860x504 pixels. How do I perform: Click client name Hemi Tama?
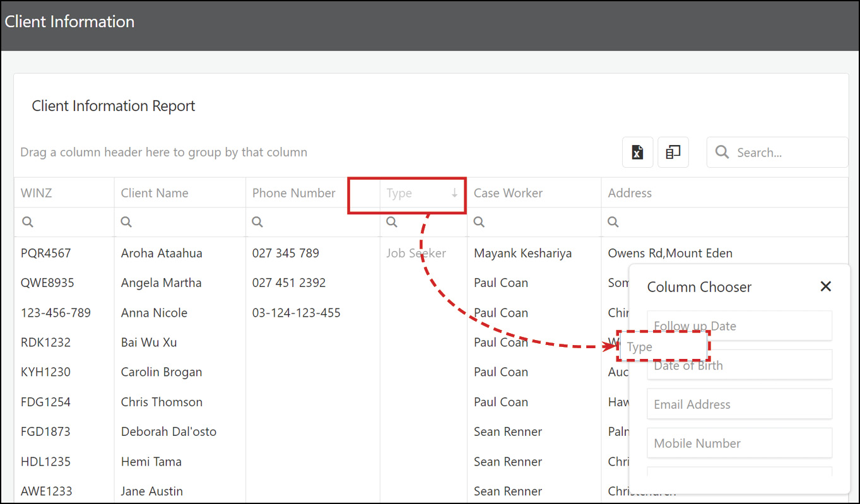(151, 461)
